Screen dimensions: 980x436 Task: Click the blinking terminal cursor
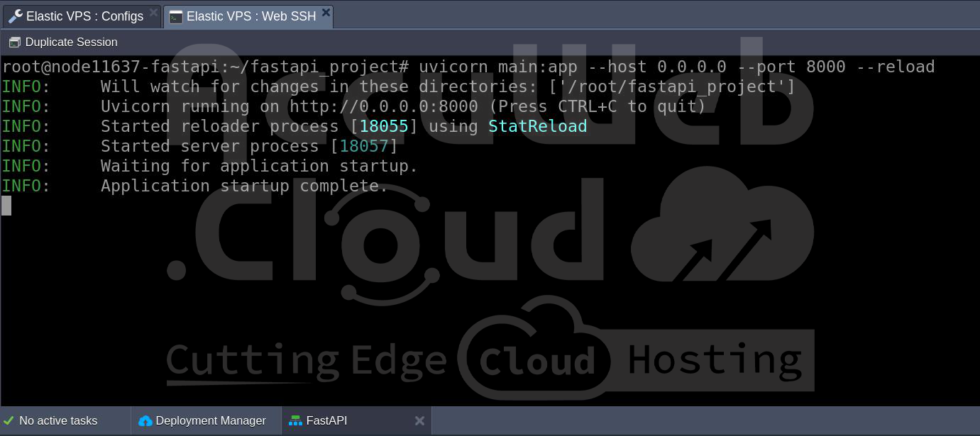tap(6, 206)
